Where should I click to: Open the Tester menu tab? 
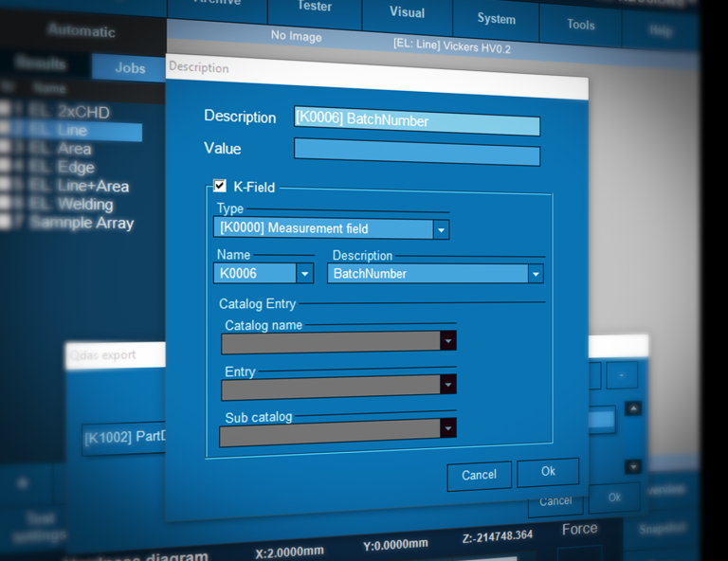[315, 7]
